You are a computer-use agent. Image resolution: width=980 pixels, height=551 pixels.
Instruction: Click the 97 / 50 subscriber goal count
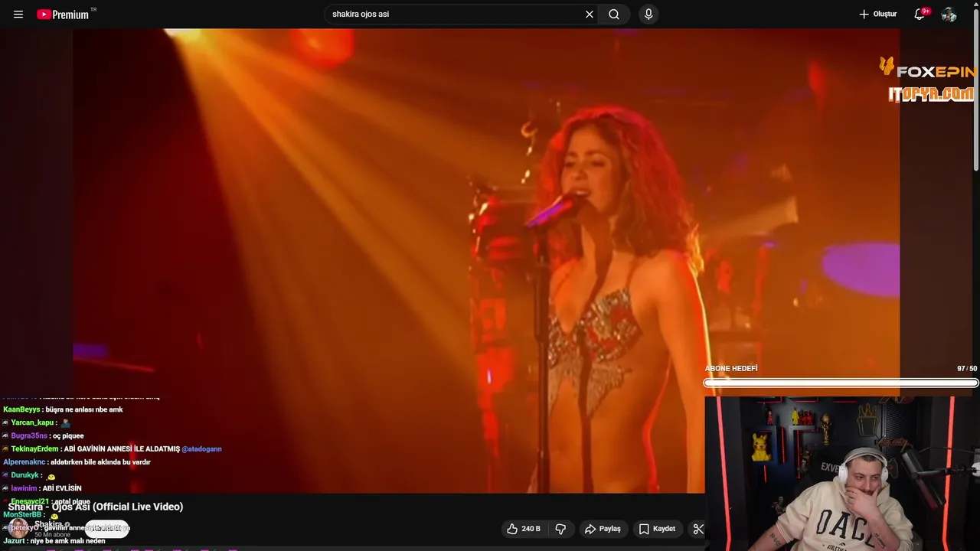click(x=967, y=369)
